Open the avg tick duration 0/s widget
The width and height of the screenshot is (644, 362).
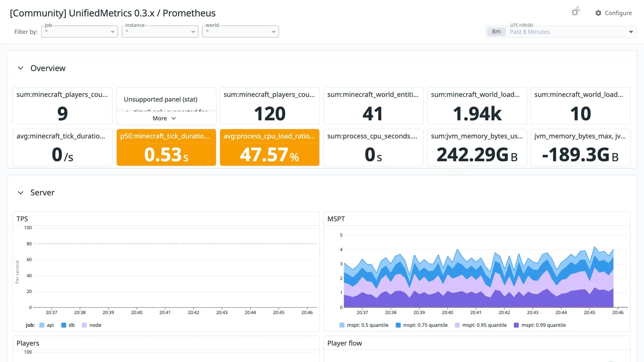coord(62,147)
